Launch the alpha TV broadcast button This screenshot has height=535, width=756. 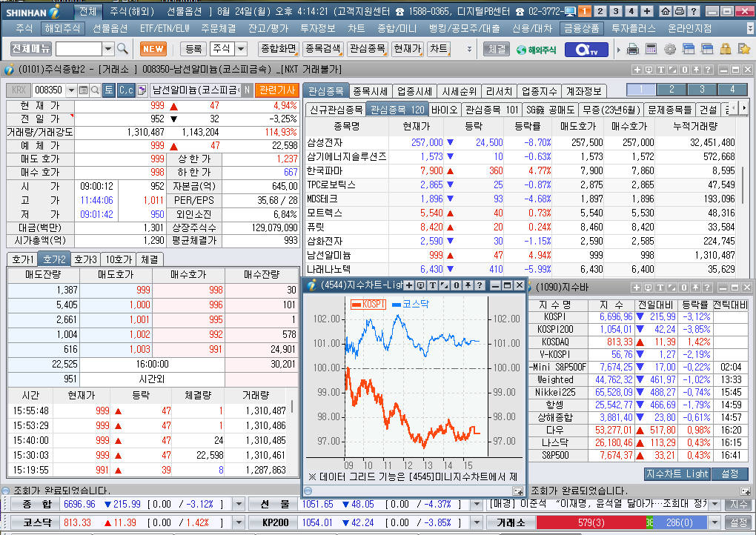[586, 49]
